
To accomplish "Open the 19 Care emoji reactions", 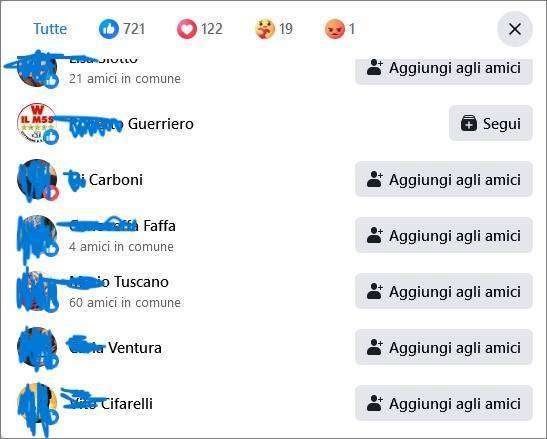I will click(274, 29).
